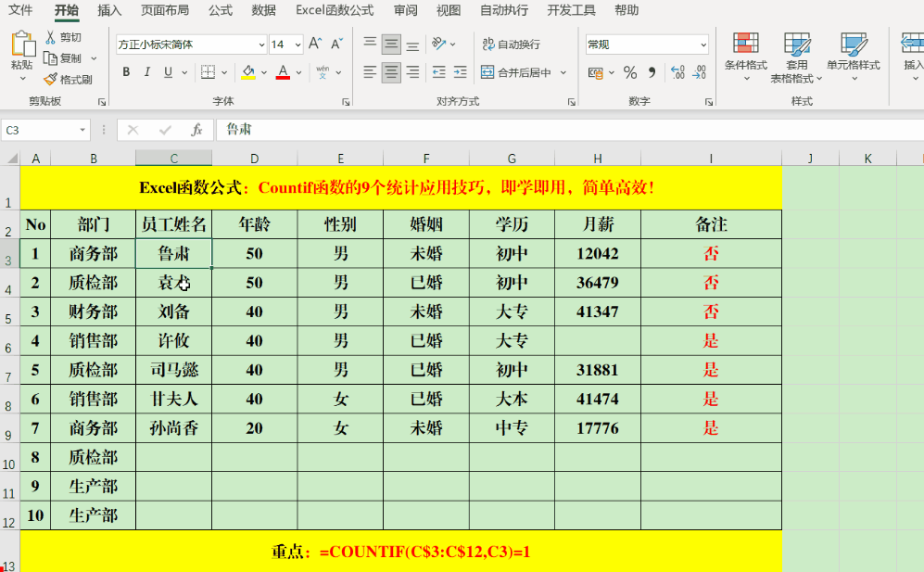Decrease indent
924x572 pixels.
pos(439,72)
